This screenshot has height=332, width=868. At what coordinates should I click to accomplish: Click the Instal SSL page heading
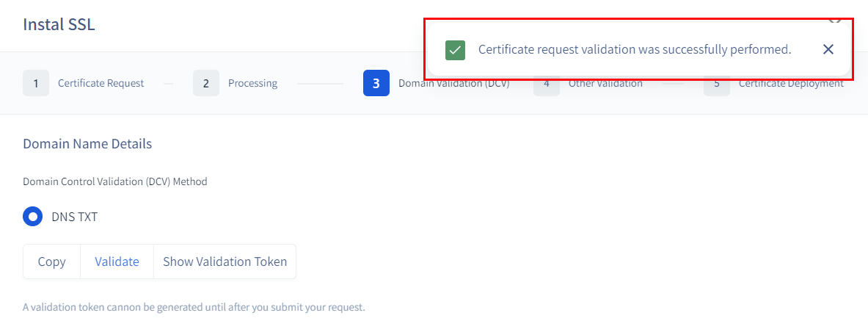click(59, 24)
